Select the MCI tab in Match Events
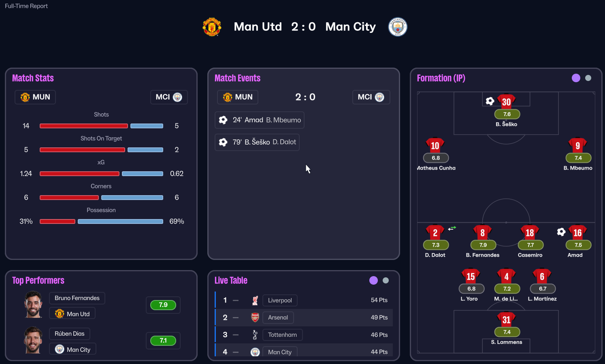The image size is (605, 364). tap(371, 97)
